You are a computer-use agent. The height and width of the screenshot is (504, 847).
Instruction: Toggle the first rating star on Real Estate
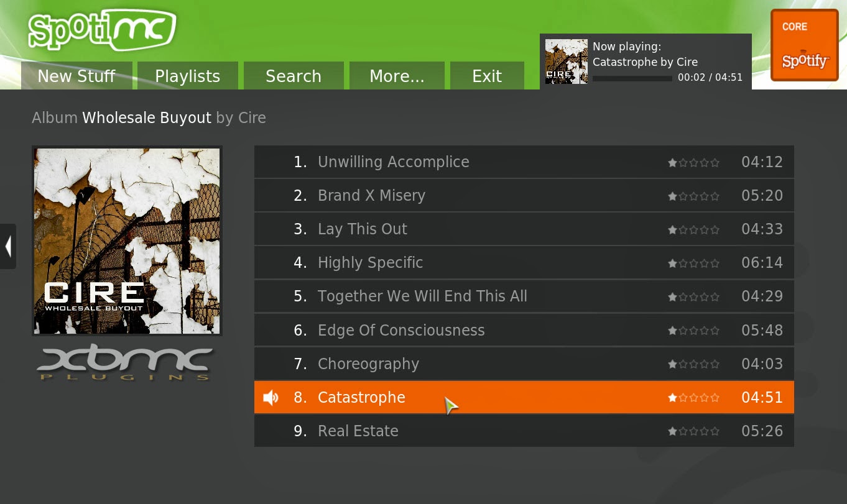(672, 431)
